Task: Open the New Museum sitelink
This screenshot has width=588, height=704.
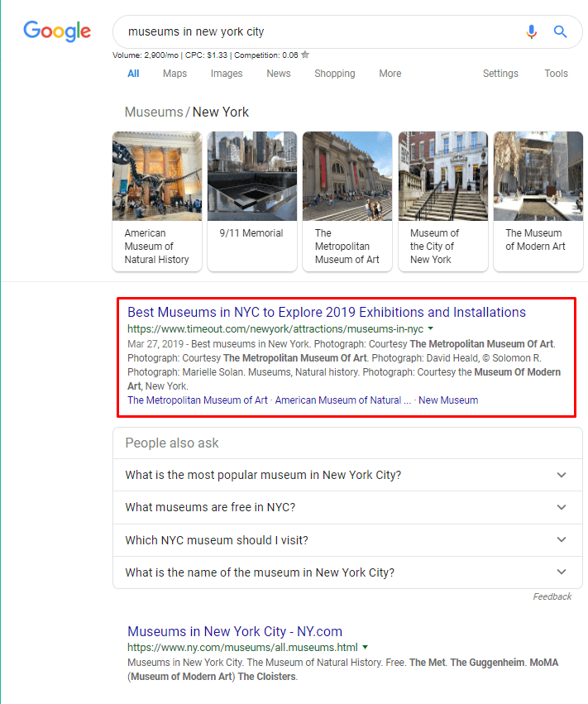Action: tap(448, 400)
